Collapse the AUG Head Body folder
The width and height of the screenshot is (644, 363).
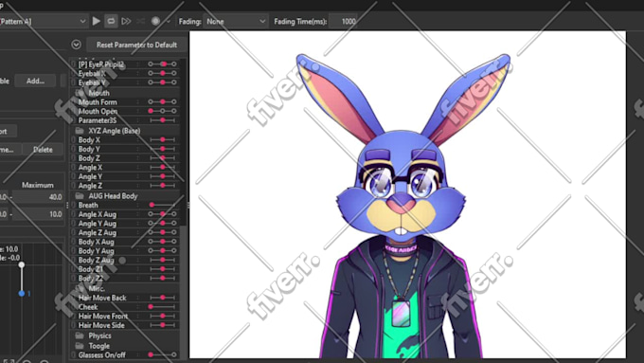click(80, 196)
